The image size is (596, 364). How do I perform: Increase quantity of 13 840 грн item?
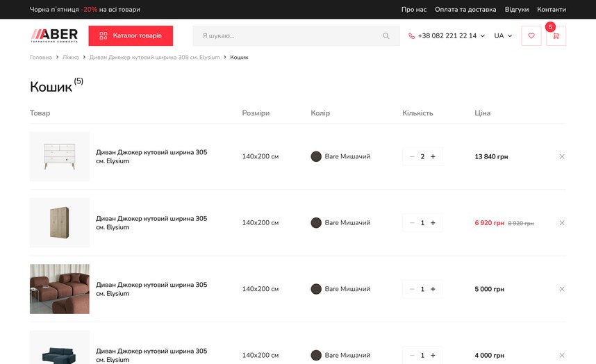pyautogui.click(x=433, y=156)
